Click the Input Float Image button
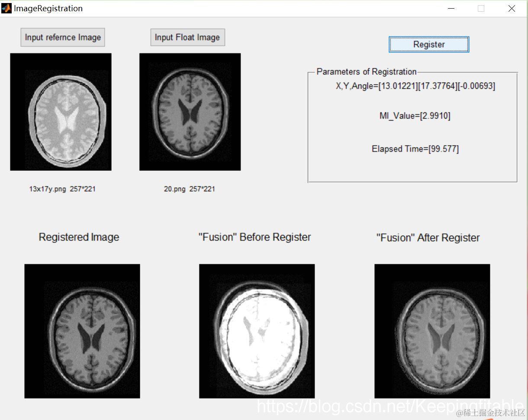Image resolution: width=528 pixels, height=420 pixels. tap(187, 37)
